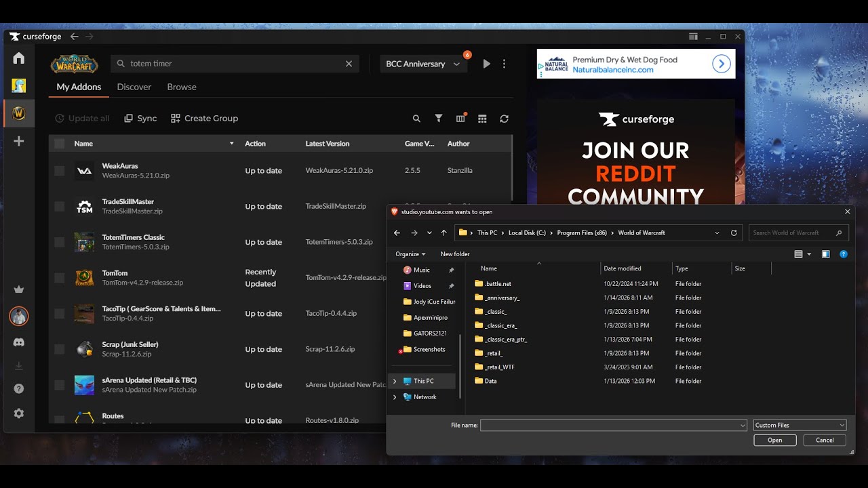The image size is (868, 488).
Task: Open the crown premium icon in sidebar
Action: (19, 289)
